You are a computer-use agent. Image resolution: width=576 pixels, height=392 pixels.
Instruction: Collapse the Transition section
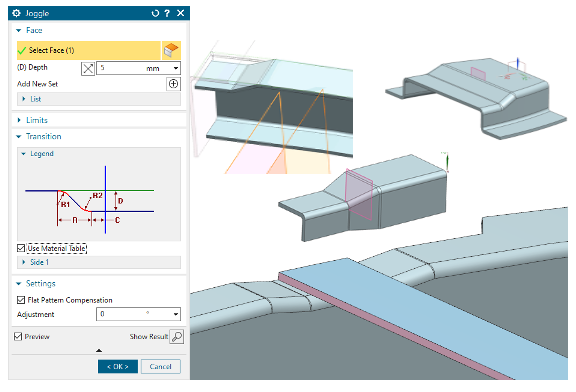[19, 137]
